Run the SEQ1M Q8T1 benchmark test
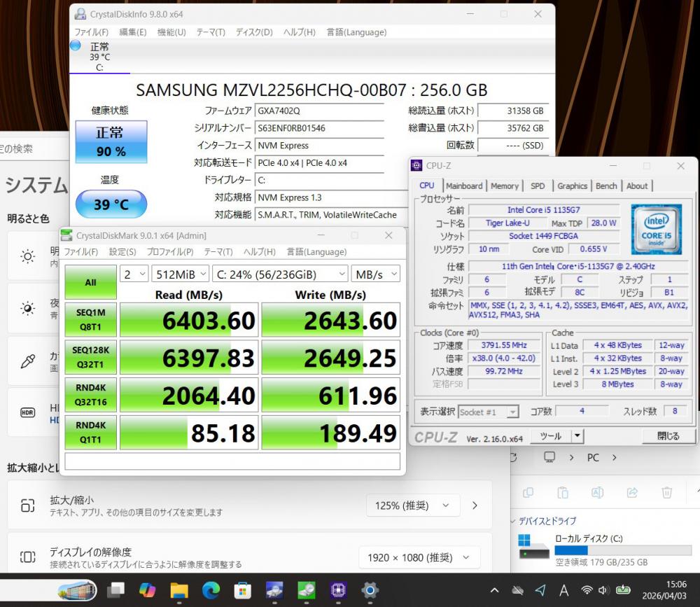The width and height of the screenshot is (700, 607). [91, 320]
